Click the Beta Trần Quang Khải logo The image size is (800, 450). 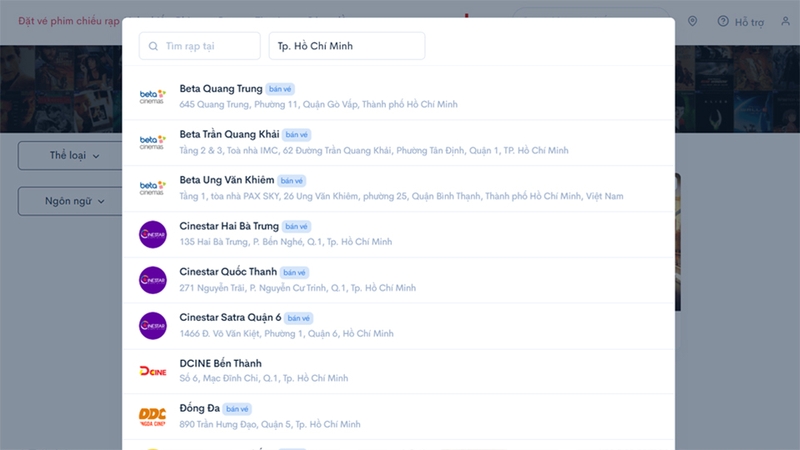click(153, 142)
